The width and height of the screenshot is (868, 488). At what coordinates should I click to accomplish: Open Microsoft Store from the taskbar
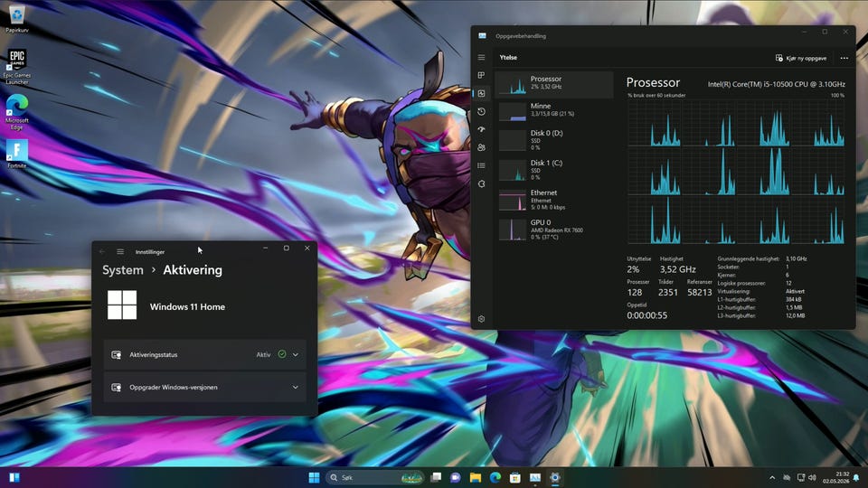pos(515,477)
